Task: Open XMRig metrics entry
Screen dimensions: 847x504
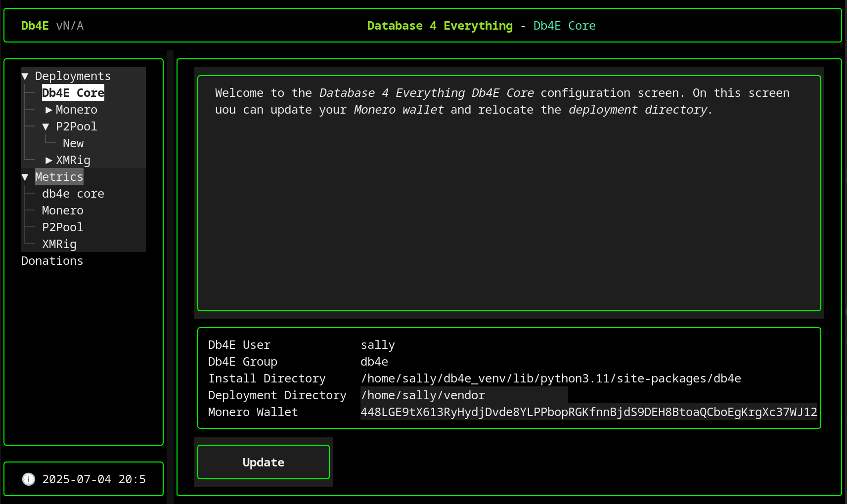Action: [59, 244]
